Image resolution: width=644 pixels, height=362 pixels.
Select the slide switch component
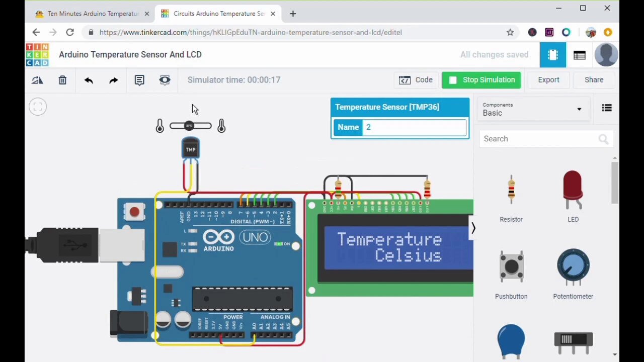tap(573, 342)
